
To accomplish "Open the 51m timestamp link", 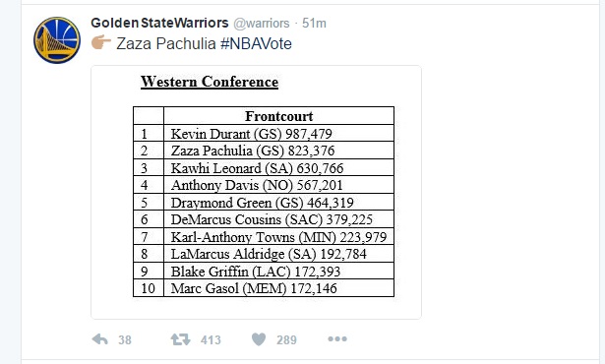I will (x=314, y=24).
